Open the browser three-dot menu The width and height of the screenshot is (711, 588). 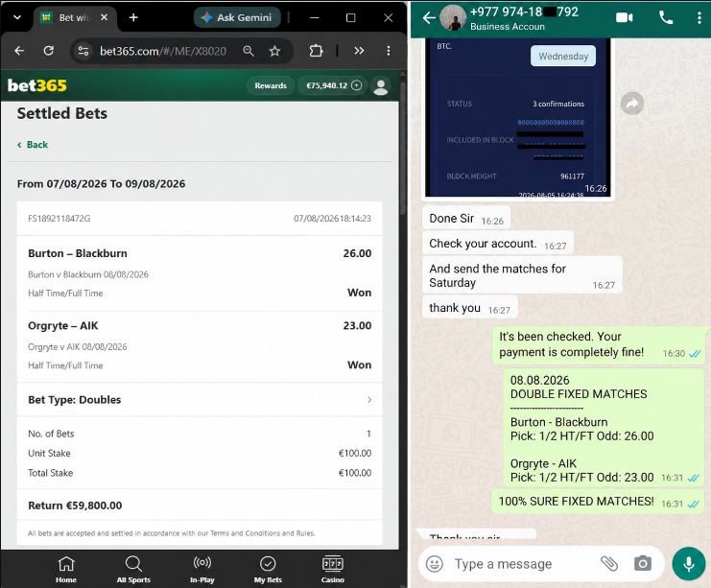tap(389, 51)
